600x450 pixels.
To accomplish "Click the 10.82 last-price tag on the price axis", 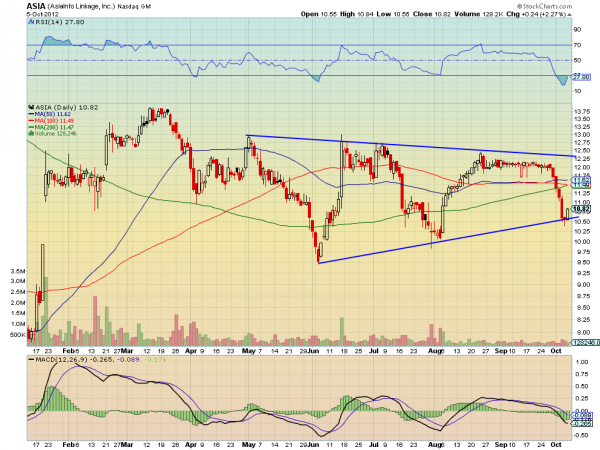I will point(582,209).
